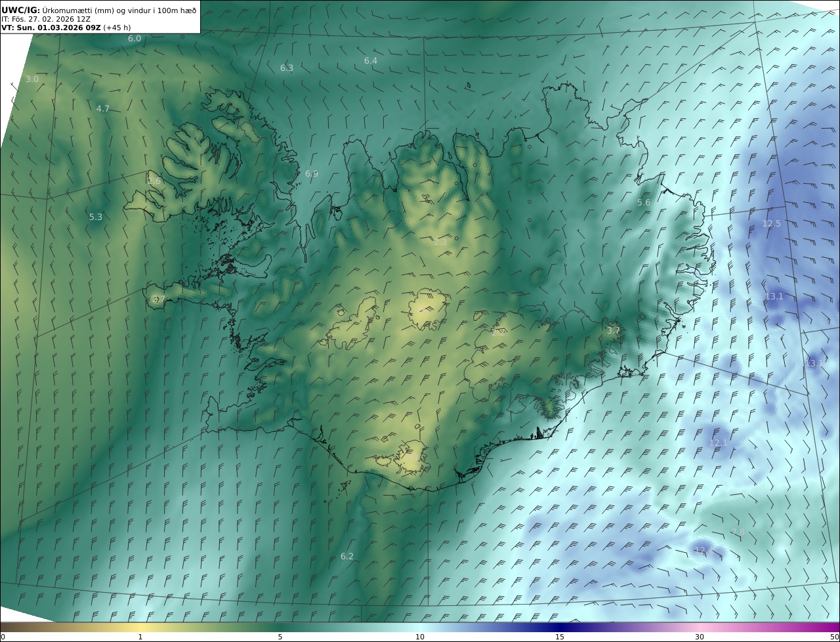Click the 3.7 value label
This screenshot has width=840, height=642.
613,331
